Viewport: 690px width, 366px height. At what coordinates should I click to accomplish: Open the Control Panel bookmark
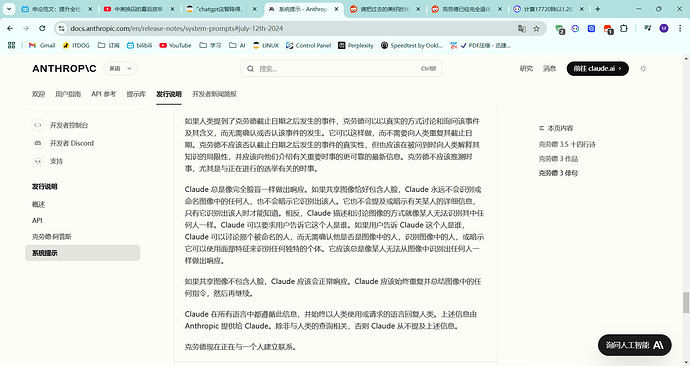(x=308, y=45)
